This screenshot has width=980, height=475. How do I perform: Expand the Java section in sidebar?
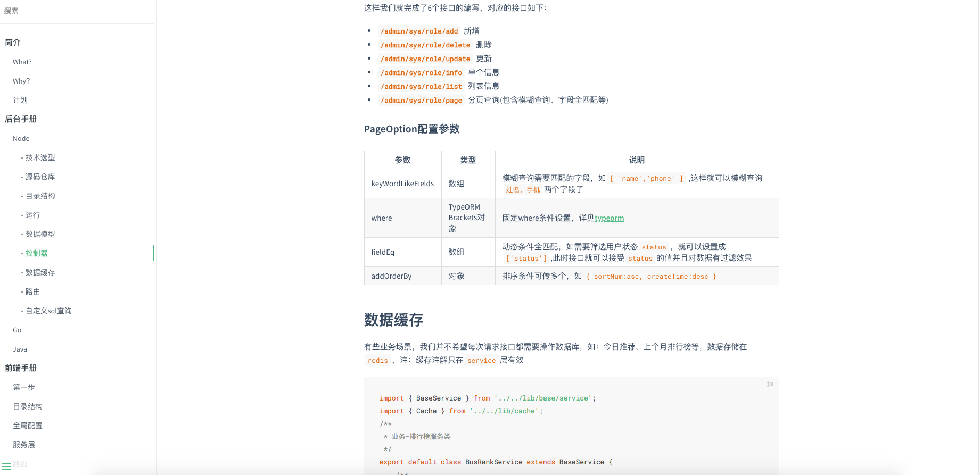20,349
